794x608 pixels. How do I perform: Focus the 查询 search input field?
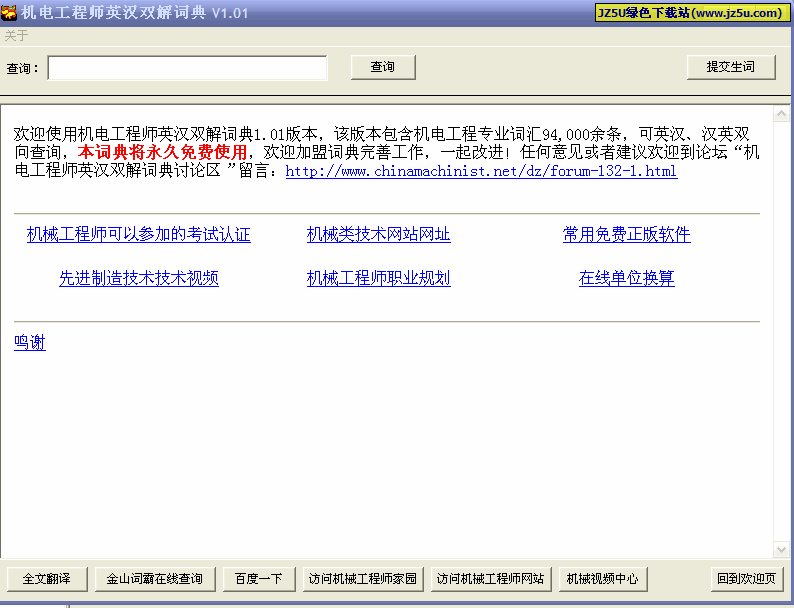[187, 68]
